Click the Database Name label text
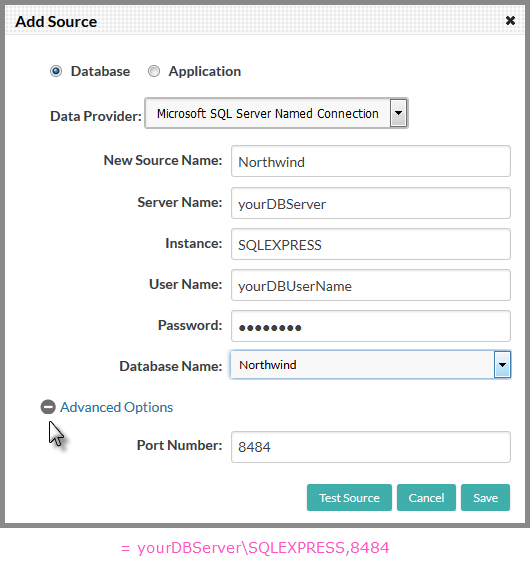 171,366
